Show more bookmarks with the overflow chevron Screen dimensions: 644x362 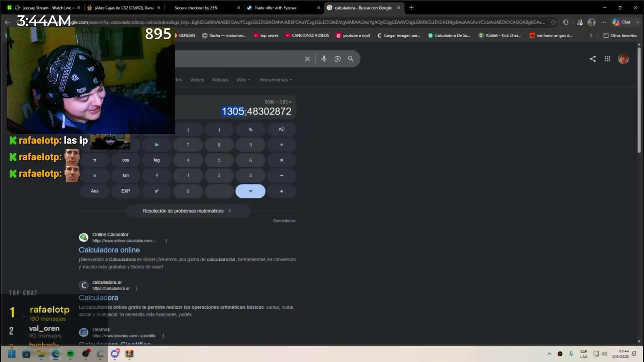[x=591, y=36]
